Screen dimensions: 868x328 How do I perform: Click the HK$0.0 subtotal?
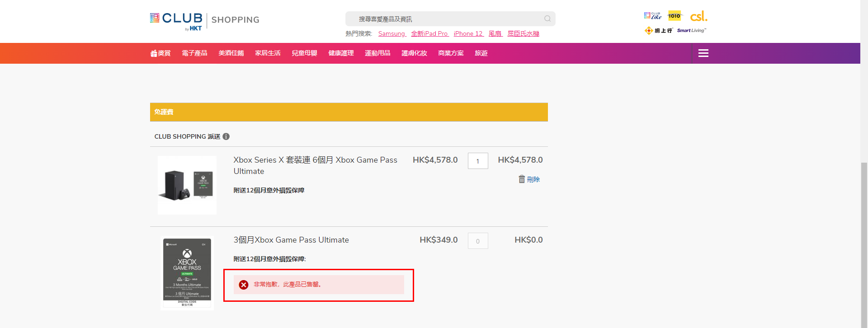pyautogui.click(x=528, y=240)
